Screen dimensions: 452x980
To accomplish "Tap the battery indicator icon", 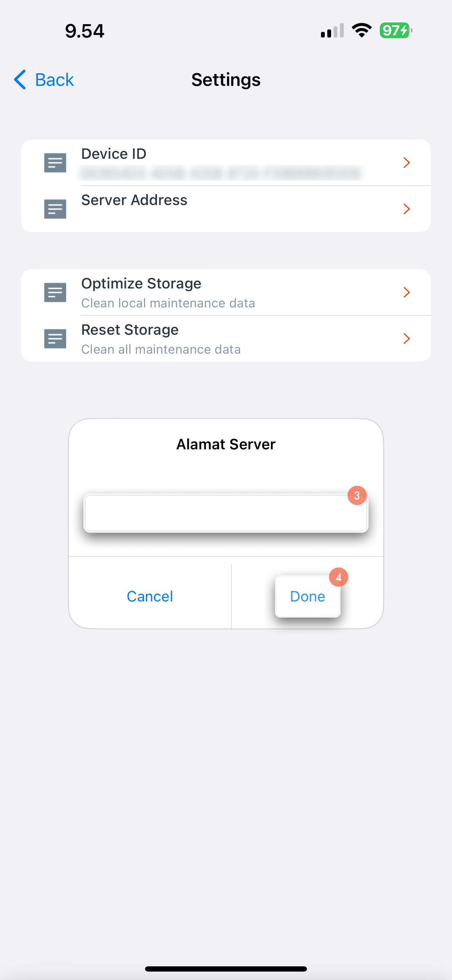I will 396,30.
